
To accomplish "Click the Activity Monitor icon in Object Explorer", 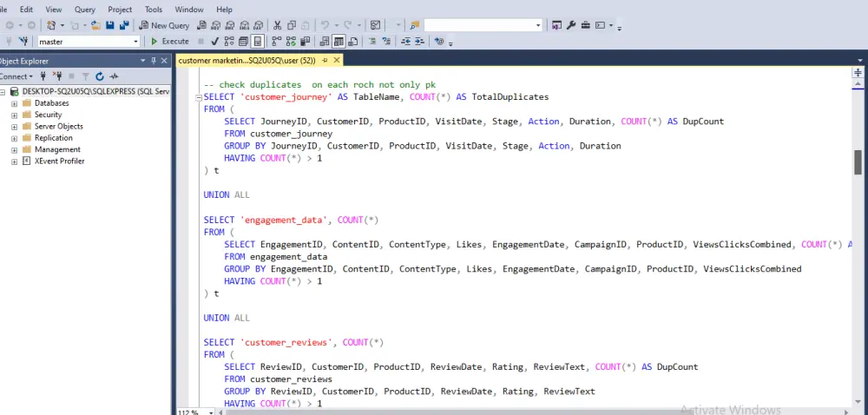I will point(114,76).
